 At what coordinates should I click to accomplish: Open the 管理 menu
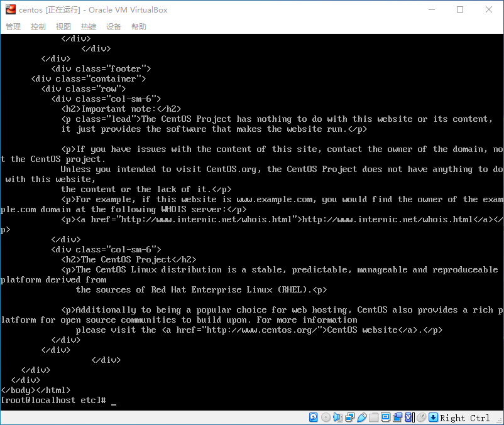(x=13, y=27)
